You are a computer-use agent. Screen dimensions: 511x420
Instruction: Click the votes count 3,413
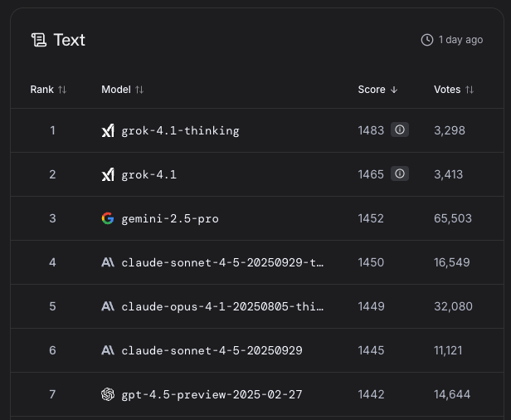pos(449,174)
